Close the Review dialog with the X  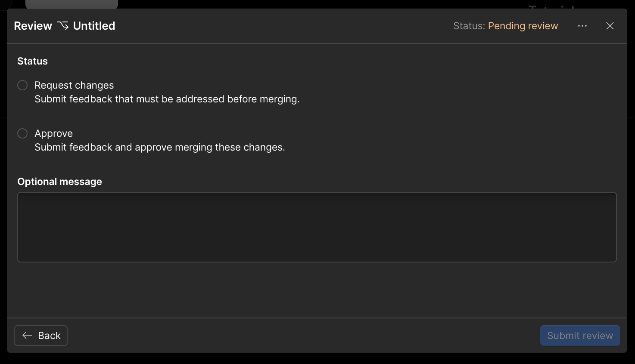click(610, 26)
